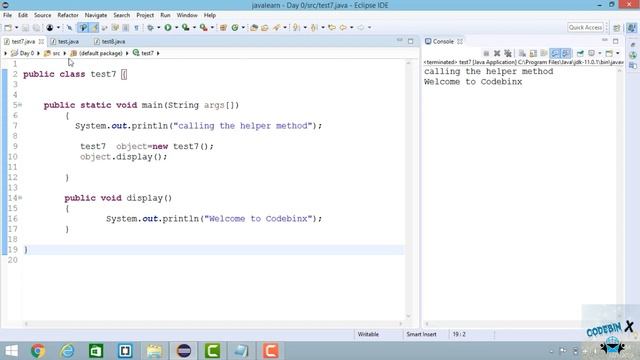Image resolution: width=640 pixels, height=360 pixels.
Task: Open the Source menu
Action: tap(42, 15)
